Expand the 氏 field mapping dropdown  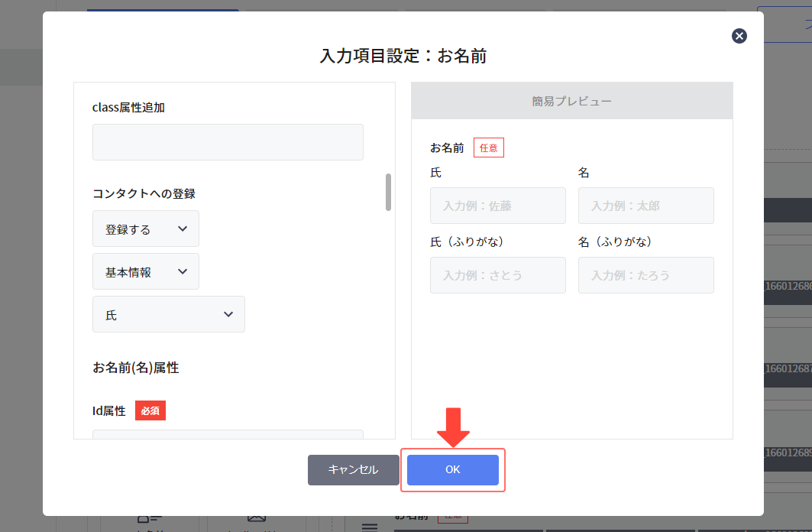168,314
